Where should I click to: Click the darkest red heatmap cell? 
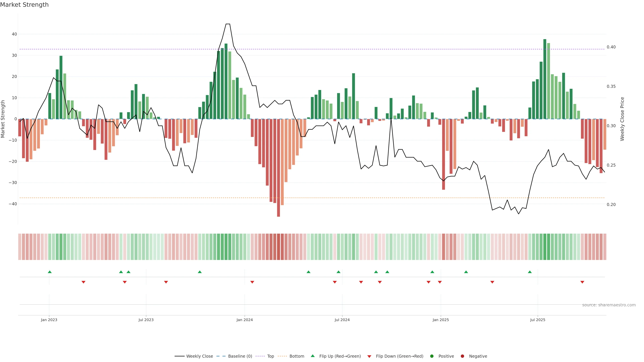coord(279,247)
